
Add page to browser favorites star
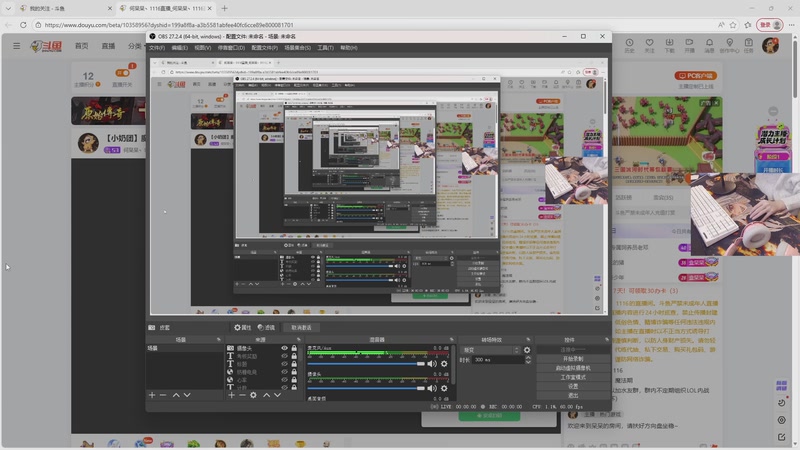point(733,24)
